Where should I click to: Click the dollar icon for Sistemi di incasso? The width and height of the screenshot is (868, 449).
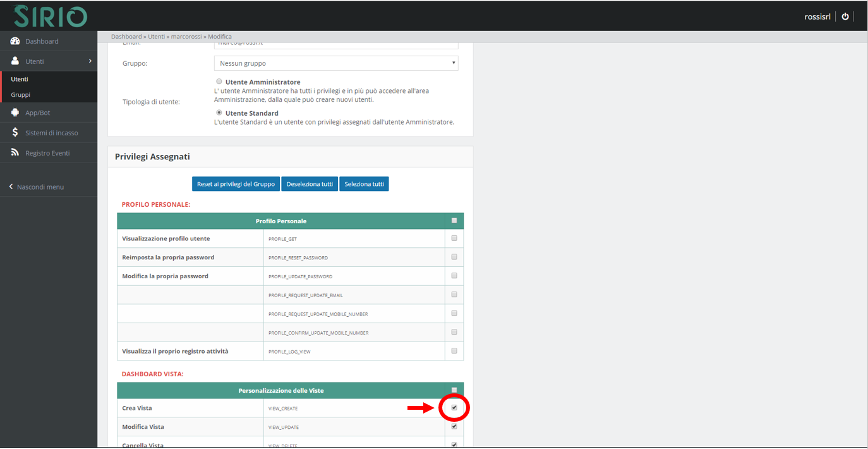pos(15,133)
